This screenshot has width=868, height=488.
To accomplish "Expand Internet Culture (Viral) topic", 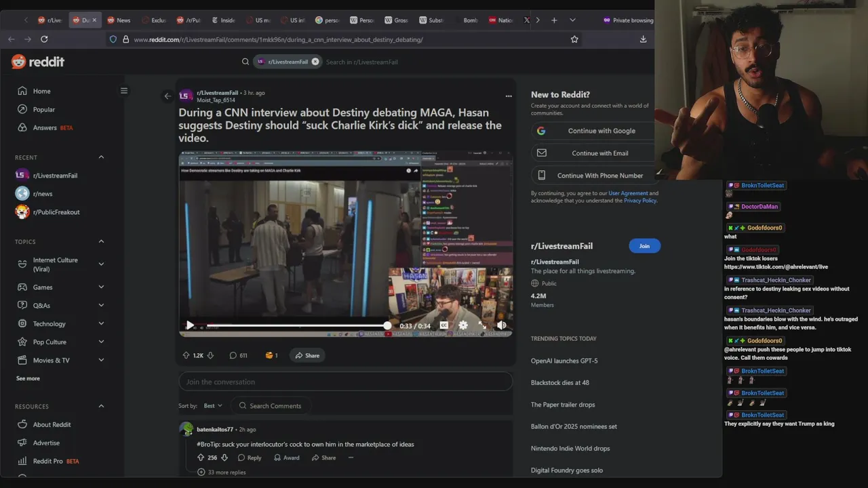I will [x=101, y=264].
